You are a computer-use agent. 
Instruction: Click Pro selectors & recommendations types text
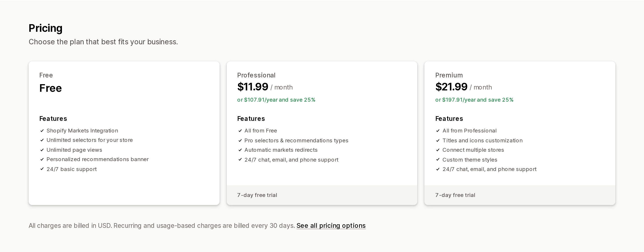click(x=296, y=140)
